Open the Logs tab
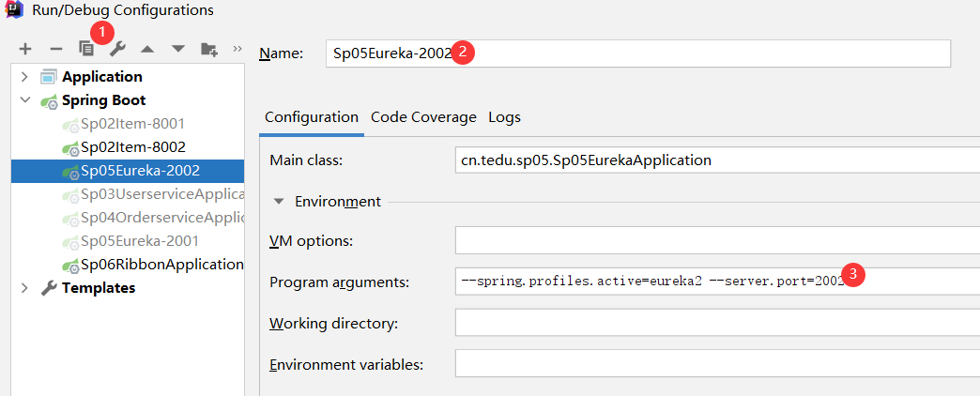Screen dimensions: 980x396 pos(504,117)
